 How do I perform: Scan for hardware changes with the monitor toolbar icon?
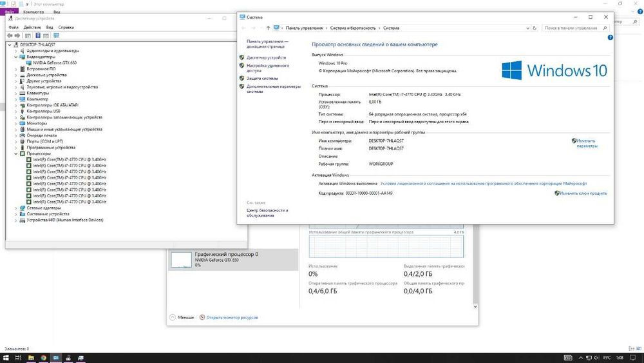(56, 35)
